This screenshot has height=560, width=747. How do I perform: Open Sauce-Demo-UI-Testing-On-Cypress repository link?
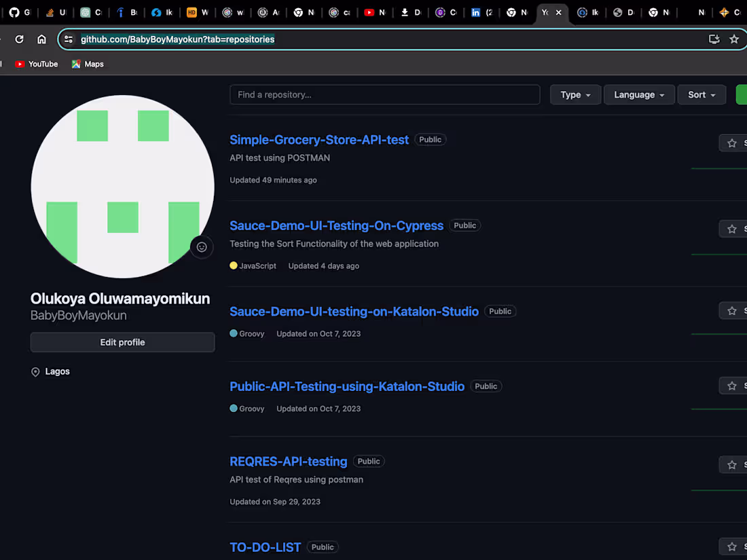(x=336, y=225)
